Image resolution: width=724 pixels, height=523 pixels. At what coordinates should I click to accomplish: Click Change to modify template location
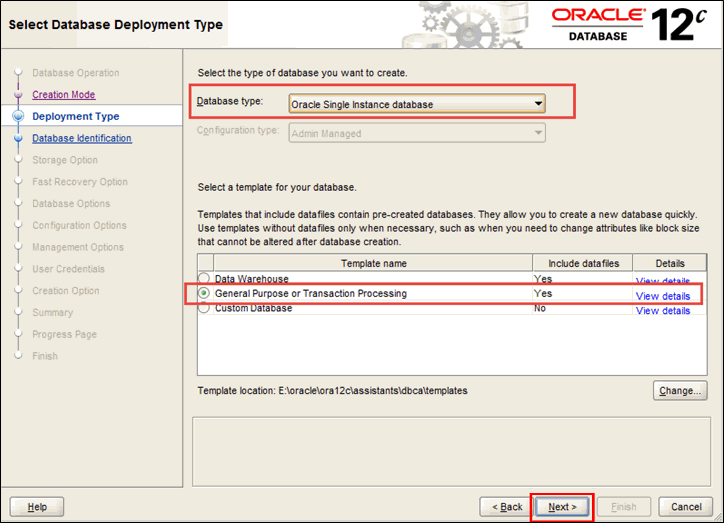coord(681,390)
